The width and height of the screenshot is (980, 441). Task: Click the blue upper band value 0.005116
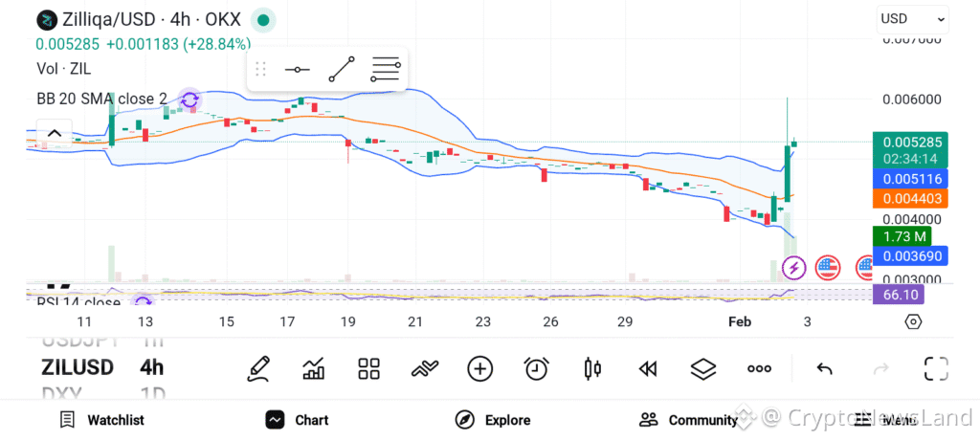point(912,179)
